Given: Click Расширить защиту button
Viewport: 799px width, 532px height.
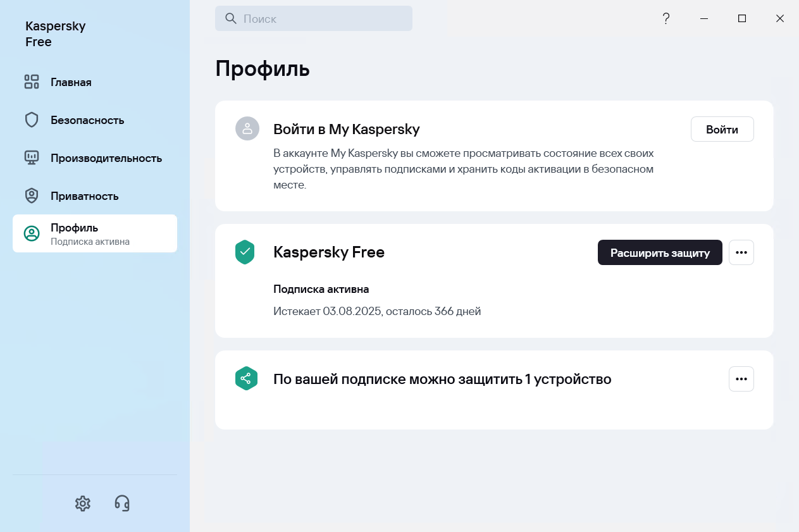Looking at the screenshot, I should [660, 252].
